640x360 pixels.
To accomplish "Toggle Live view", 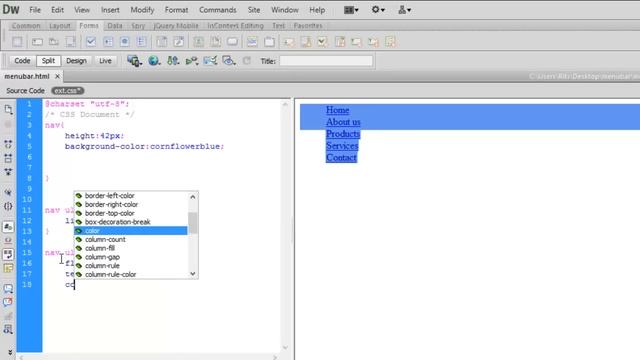I will [105, 61].
